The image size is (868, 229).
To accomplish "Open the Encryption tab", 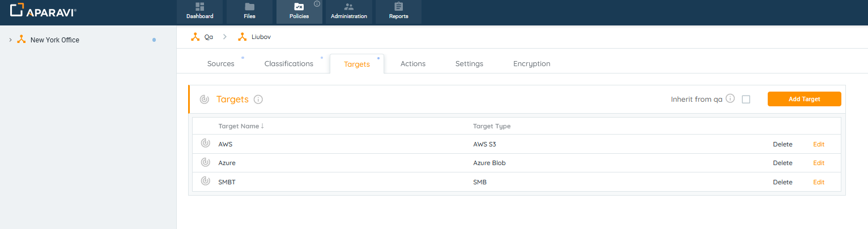I will coord(531,64).
